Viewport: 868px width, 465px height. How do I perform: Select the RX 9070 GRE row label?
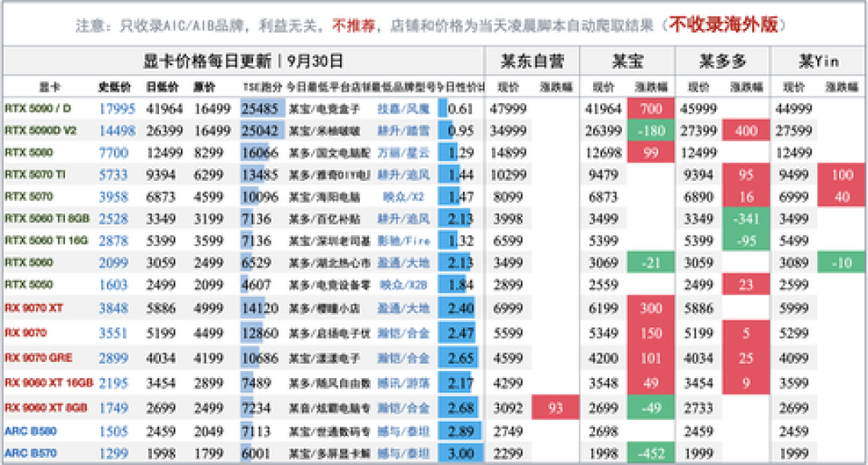point(38,357)
